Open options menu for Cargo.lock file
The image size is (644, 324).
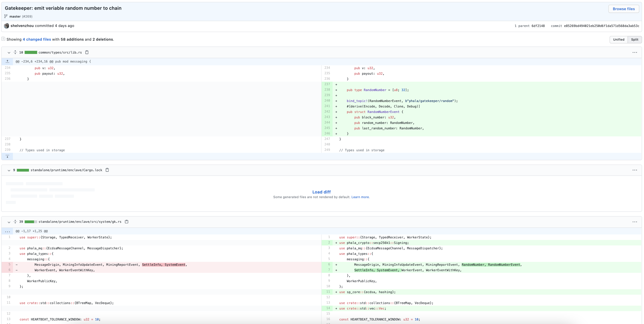point(634,170)
